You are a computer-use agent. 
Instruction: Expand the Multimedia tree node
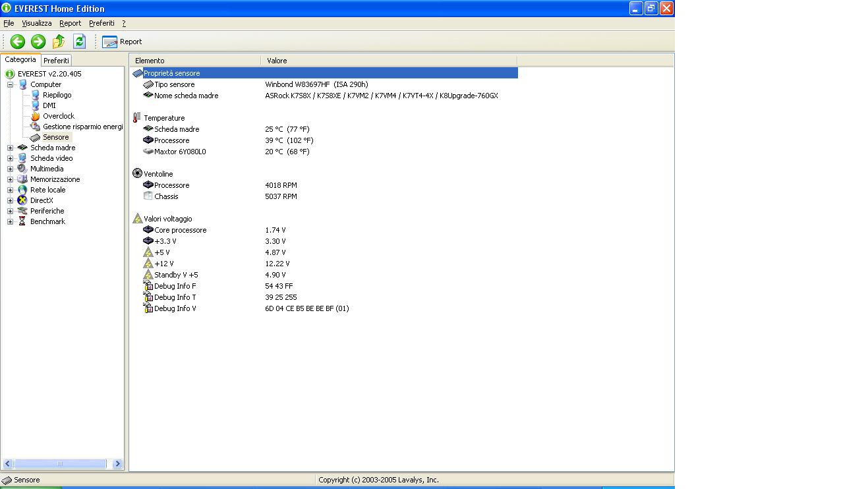pyautogui.click(x=10, y=169)
